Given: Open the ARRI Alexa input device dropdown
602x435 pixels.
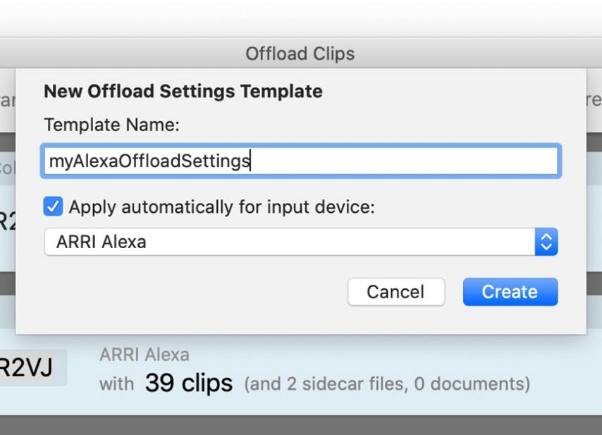Looking at the screenshot, I should (x=301, y=242).
